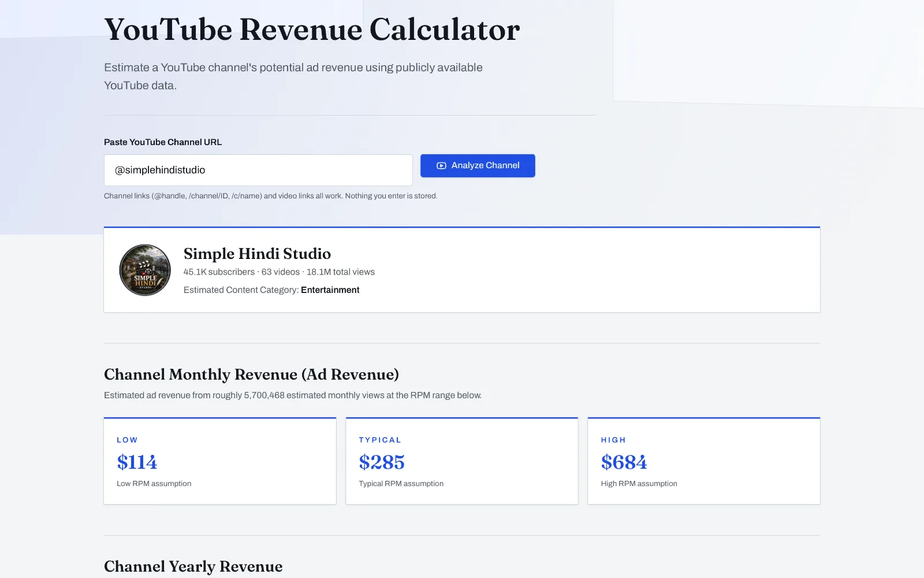This screenshot has height=578, width=924.
Task: Click the "Typical RPM assumption" caption
Action: (x=401, y=484)
